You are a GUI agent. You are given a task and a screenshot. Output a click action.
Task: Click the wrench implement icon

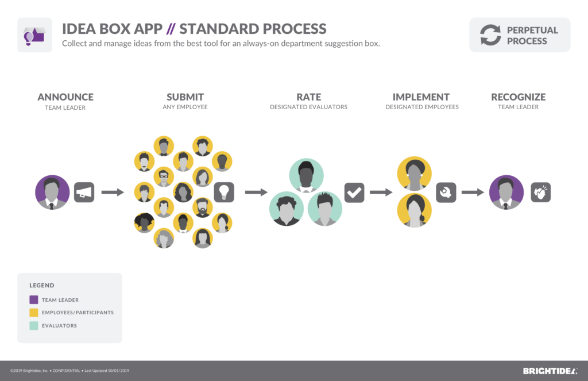coord(446,192)
